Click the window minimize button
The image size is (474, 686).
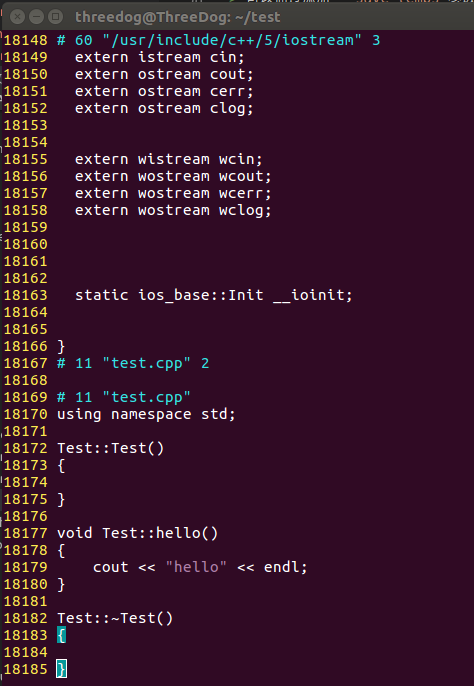pyautogui.click(x=36, y=17)
